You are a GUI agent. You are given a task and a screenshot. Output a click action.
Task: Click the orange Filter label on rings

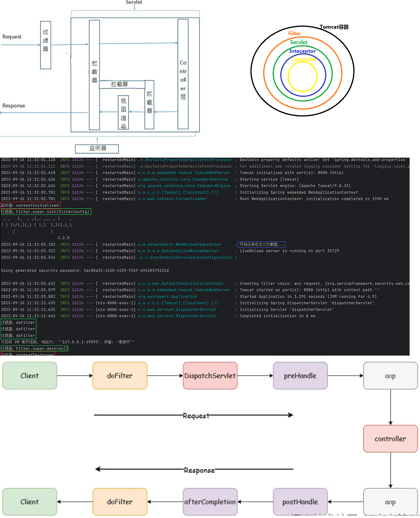pos(295,34)
